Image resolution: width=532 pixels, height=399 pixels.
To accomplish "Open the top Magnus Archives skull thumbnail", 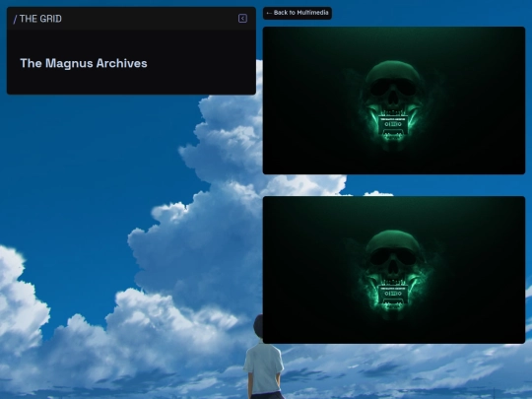I will pyautogui.click(x=394, y=100).
